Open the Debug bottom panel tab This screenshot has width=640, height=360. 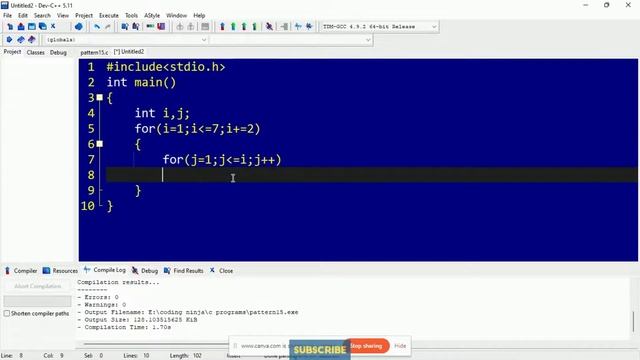(x=145, y=271)
